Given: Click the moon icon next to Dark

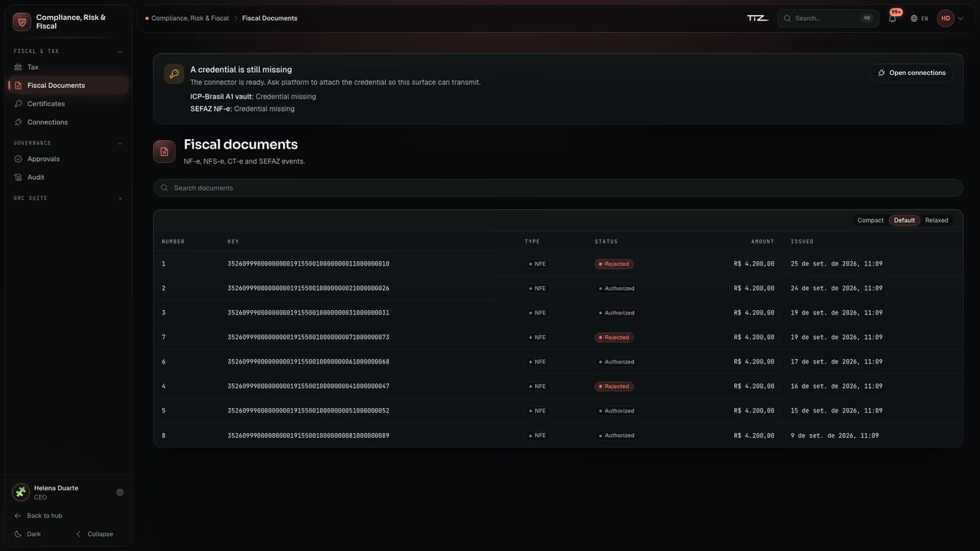Looking at the screenshot, I should pos(18,534).
